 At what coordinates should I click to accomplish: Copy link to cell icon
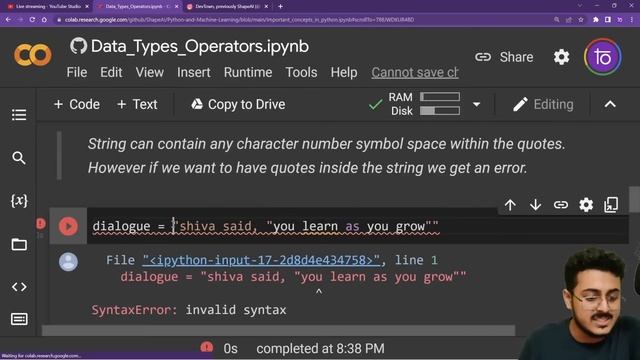[x=560, y=204]
